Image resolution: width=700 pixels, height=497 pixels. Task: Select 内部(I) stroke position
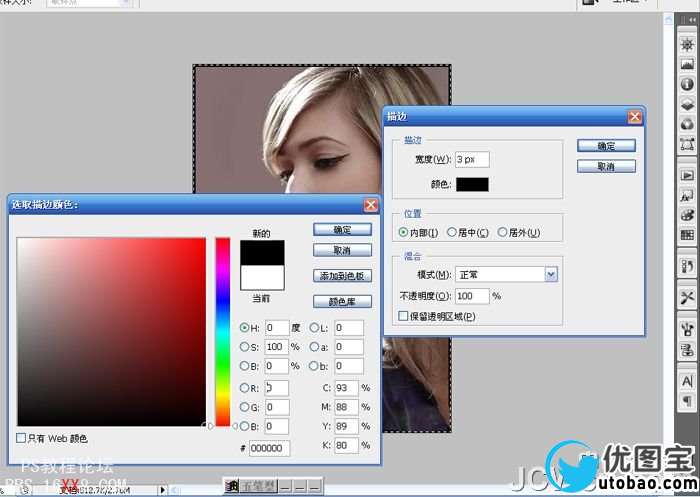point(403,232)
